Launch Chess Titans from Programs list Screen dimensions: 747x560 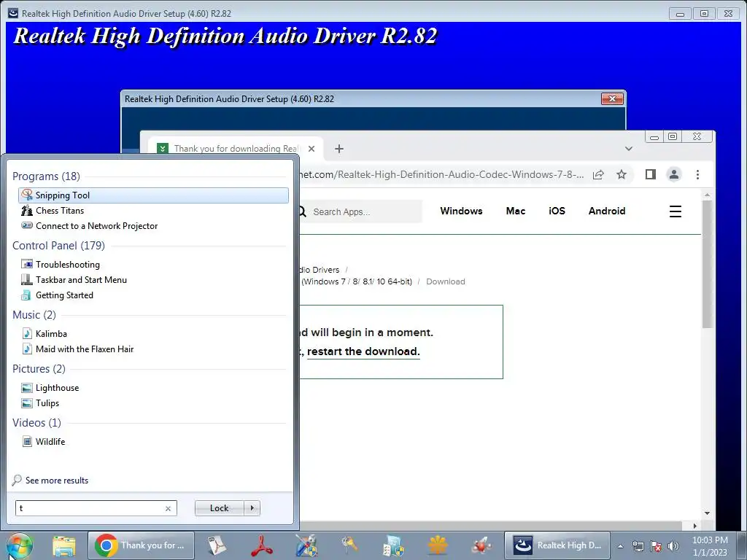tap(59, 211)
